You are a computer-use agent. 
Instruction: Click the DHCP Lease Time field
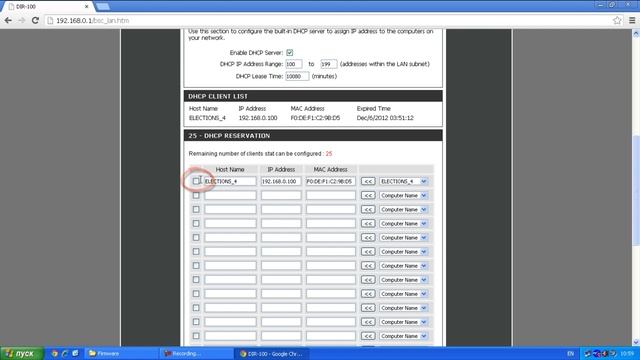[x=297, y=76]
